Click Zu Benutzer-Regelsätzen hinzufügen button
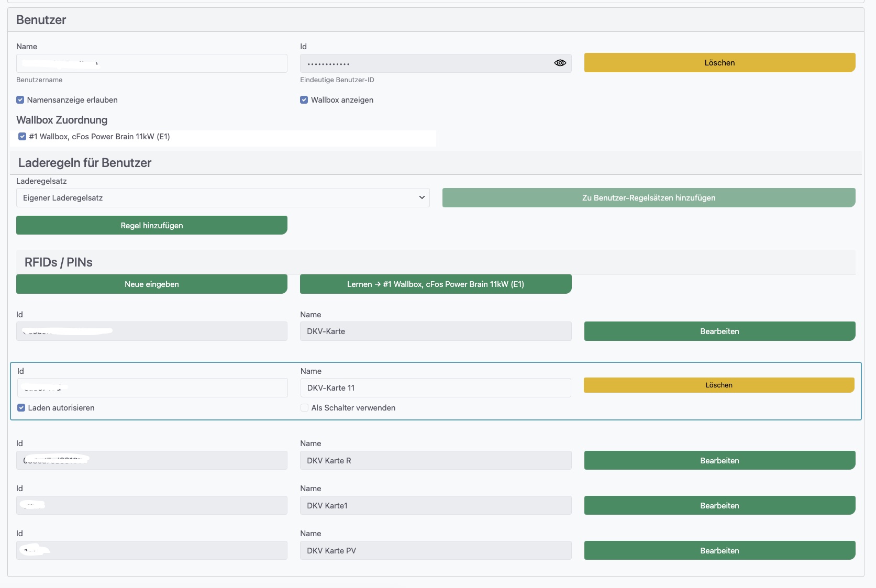This screenshot has width=876, height=588. pyautogui.click(x=648, y=198)
